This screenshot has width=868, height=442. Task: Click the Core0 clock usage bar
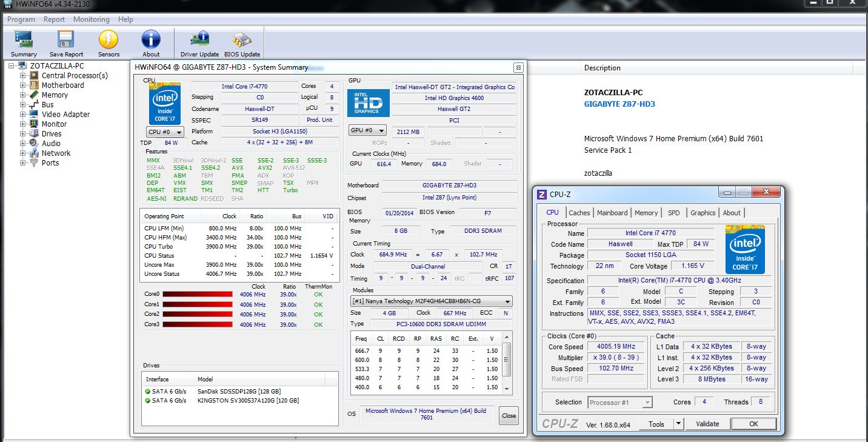tap(198, 295)
